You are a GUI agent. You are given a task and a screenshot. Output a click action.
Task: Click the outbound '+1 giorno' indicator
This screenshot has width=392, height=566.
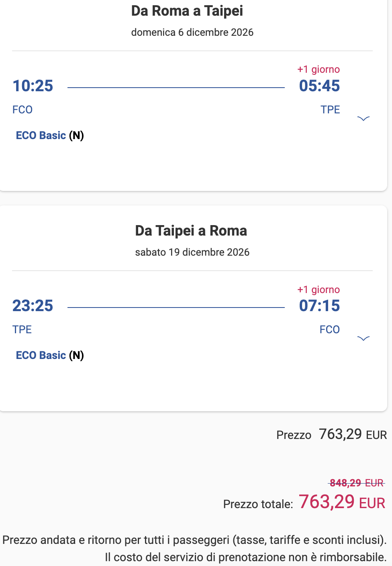[x=318, y=69]
